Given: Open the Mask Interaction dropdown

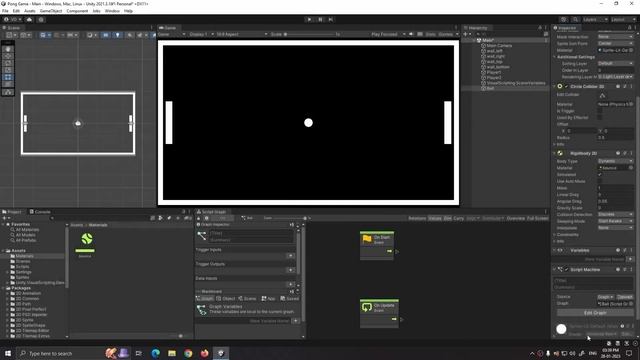Looking at the screenshot, I should coord(616,37).
